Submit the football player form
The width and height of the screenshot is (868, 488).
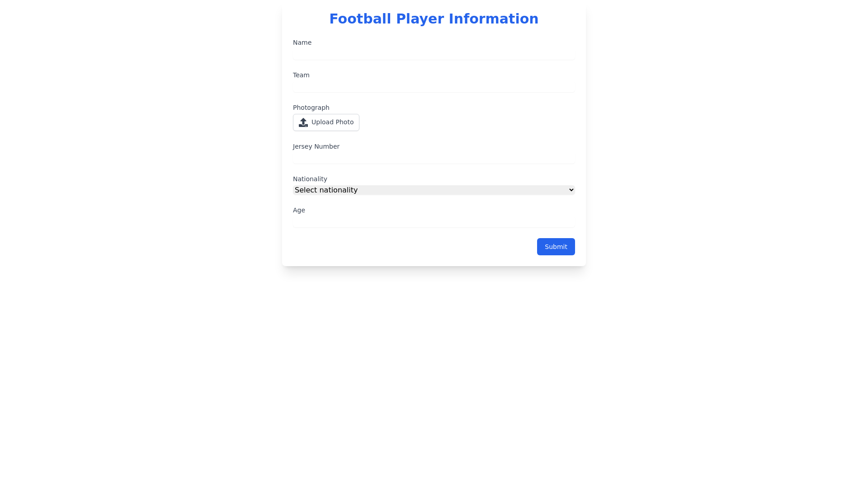(556, 247)
